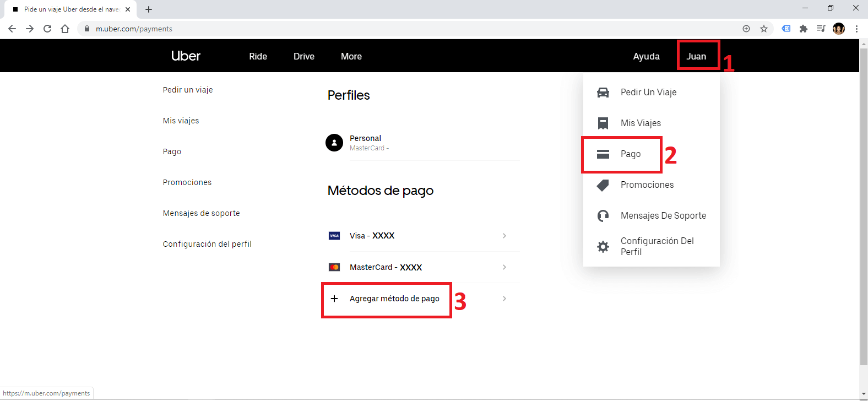
Task: Open Pedir un viaje in left sidebar
Action: [188, 90]
